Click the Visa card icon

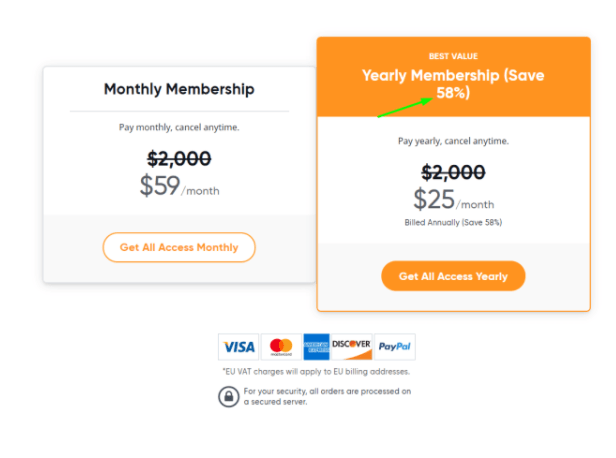coord(238,347)
